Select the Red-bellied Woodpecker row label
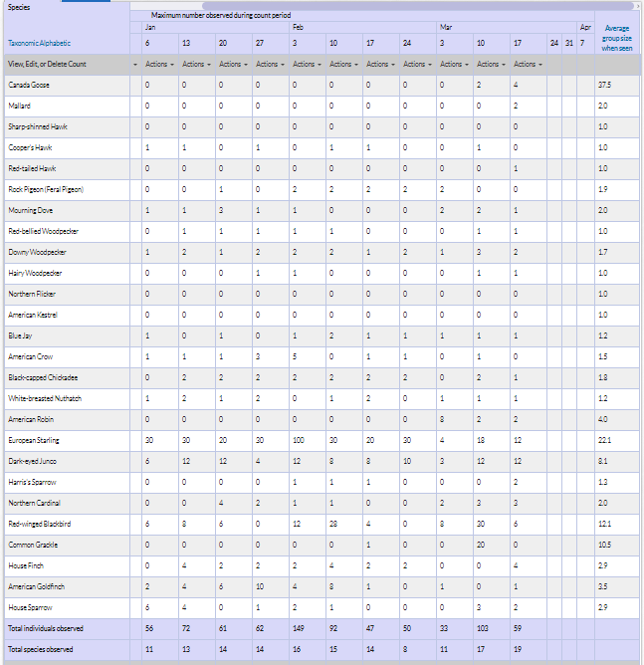Screen dimensions: 644x665 click(x=43, y=231)
